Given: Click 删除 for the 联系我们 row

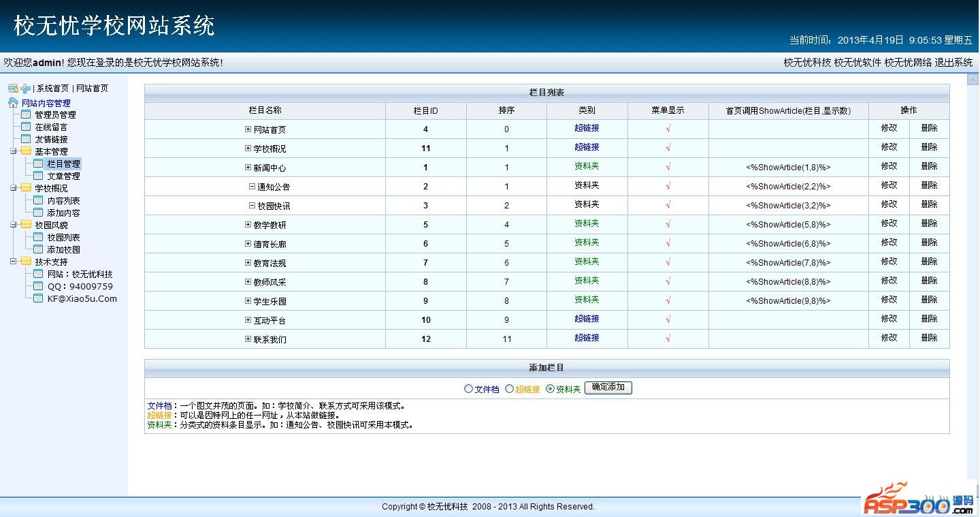Looking at the screenshot, I should click(x=930, y=338).
